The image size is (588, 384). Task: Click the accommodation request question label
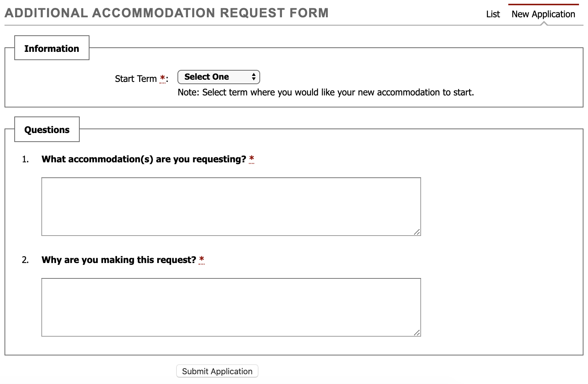pos(144,159)
